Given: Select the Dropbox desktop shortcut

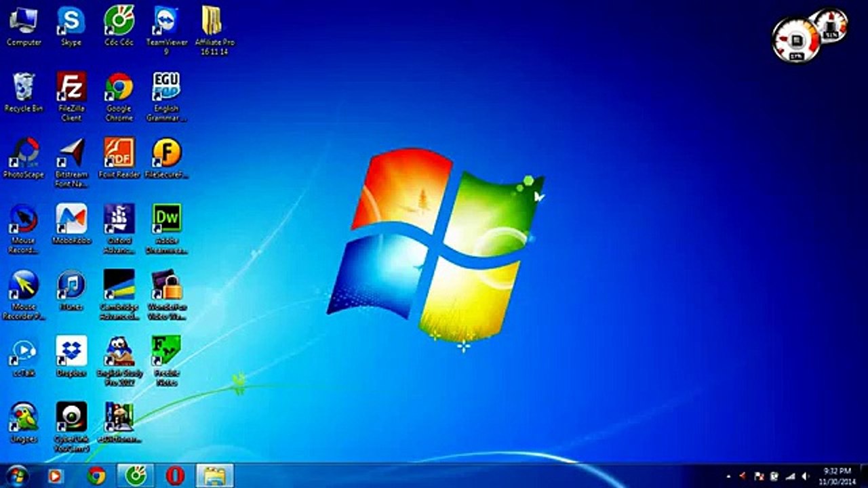Looking at the screenshot, I should [x=71, y=356].
